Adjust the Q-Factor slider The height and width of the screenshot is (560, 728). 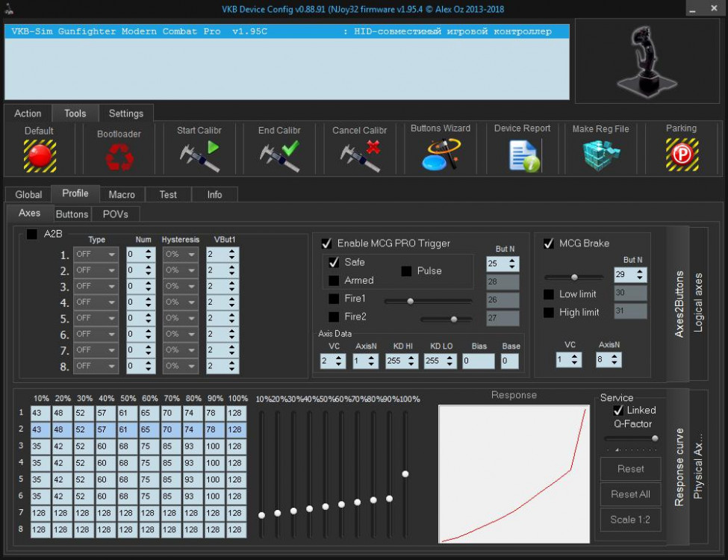tap(655, 438)
